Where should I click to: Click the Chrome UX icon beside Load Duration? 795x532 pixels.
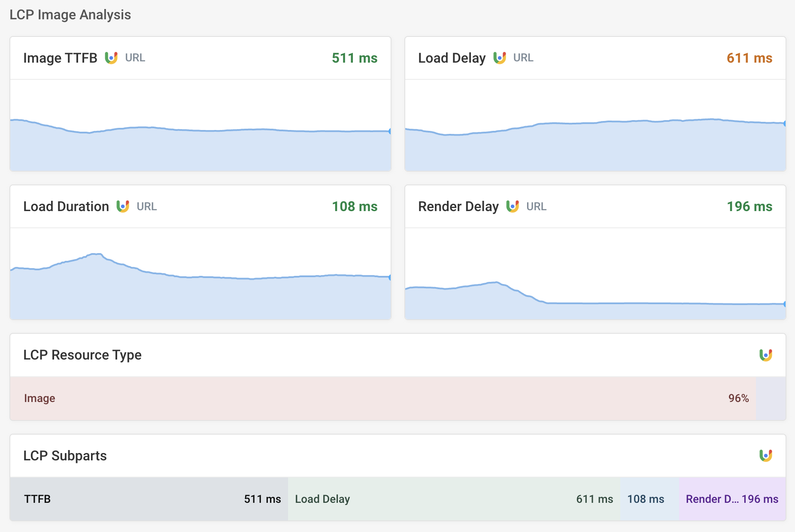[x=123, y=206]
